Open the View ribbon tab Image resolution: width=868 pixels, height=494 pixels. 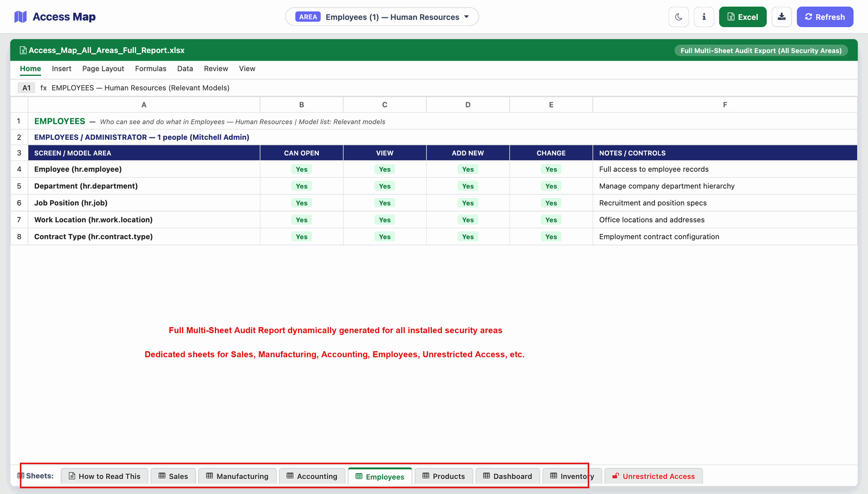247,69
